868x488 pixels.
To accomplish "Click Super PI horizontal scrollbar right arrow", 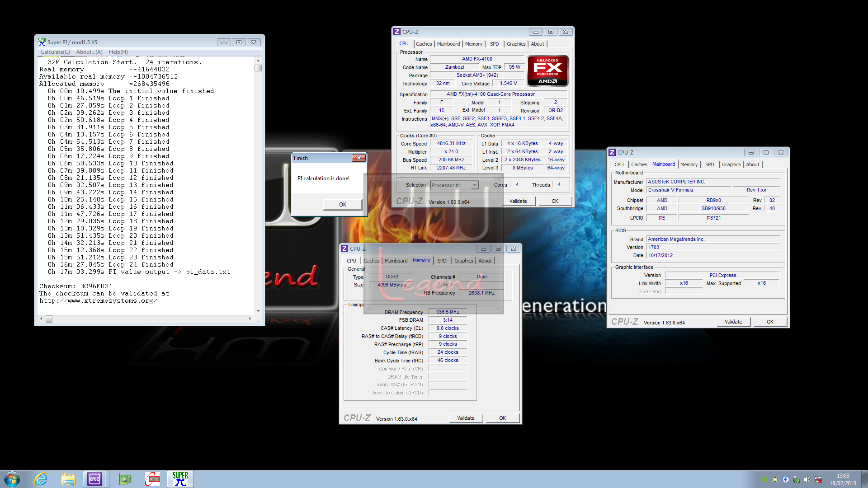I will (250, 319).
